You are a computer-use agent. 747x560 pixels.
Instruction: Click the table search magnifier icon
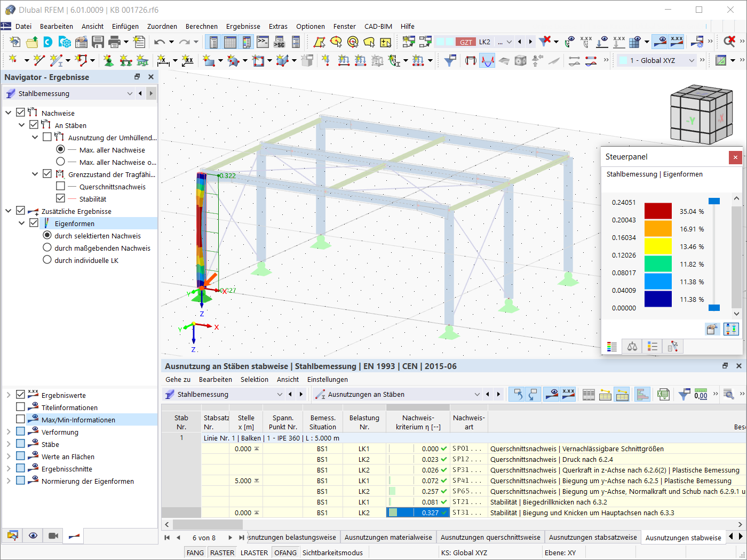click(729, 394)
